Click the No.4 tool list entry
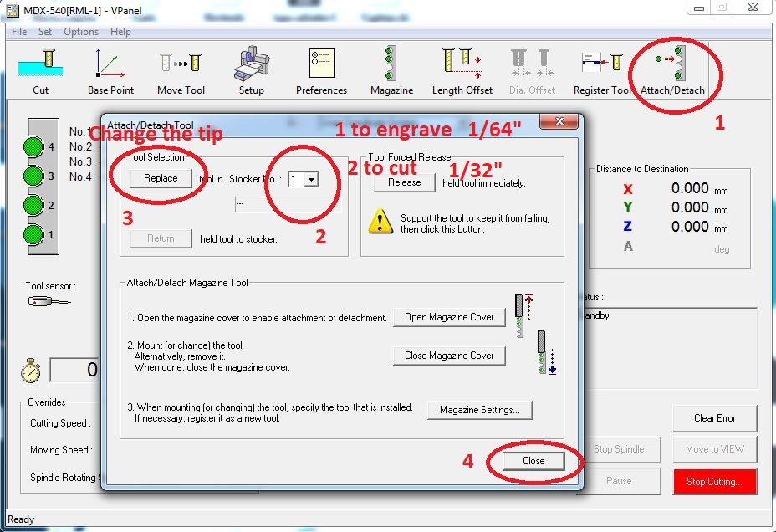This screenshot has width=776, height=532. tap(80, 176)
